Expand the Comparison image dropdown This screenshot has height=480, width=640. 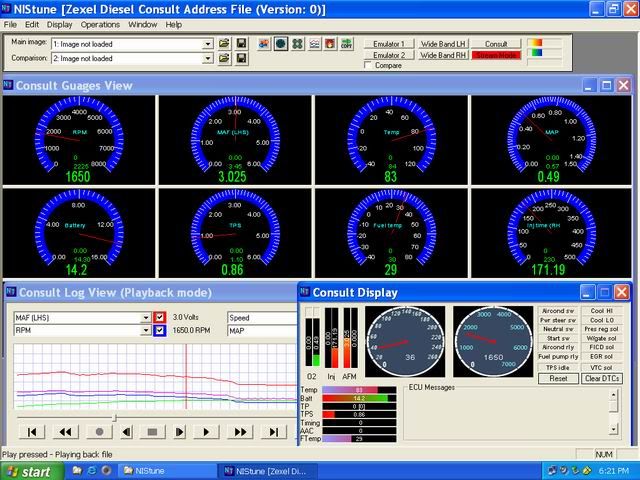208,59
